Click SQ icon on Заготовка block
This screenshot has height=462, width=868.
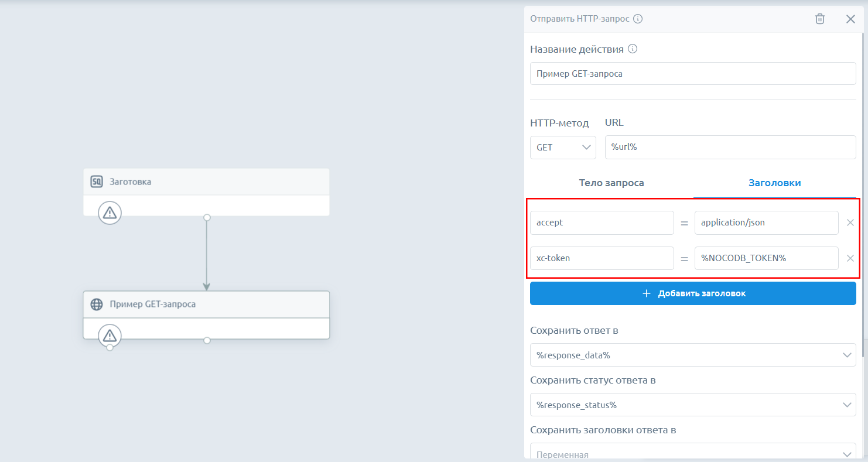97,182
